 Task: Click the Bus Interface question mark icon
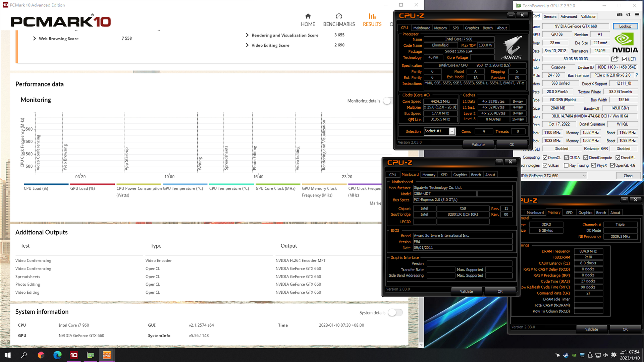point(637,75)
